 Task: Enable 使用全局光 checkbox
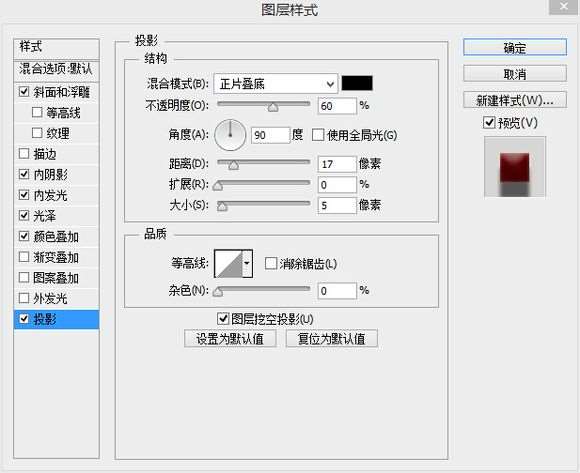318,135
